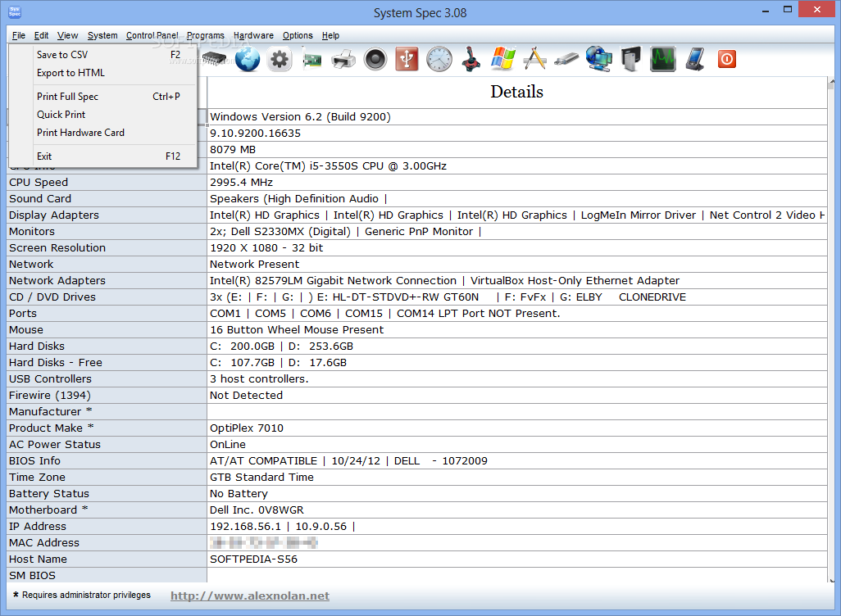Viewport: 841px width, 616px height.
Task: Open the System menu
Action: point(102,35)
